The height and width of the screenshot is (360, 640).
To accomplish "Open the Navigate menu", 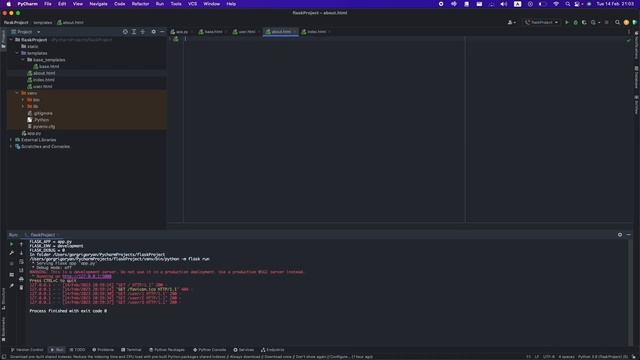I will [x=98, y=4].
